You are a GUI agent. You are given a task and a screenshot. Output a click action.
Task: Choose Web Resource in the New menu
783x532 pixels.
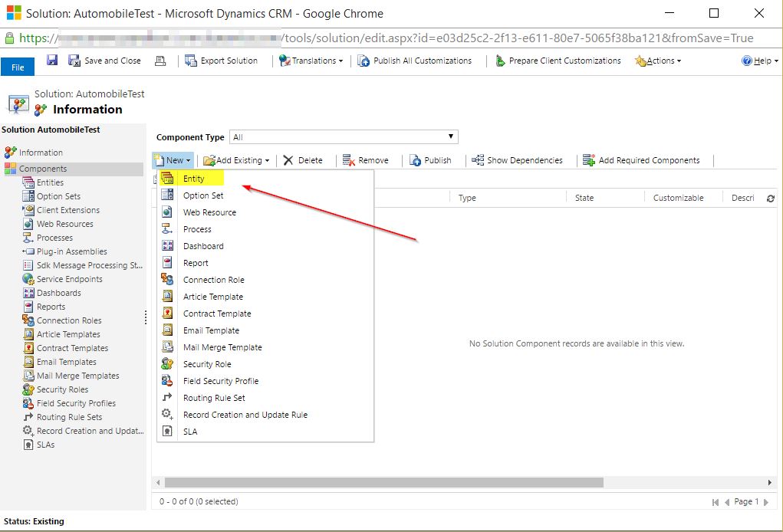(x=209, y=212)
